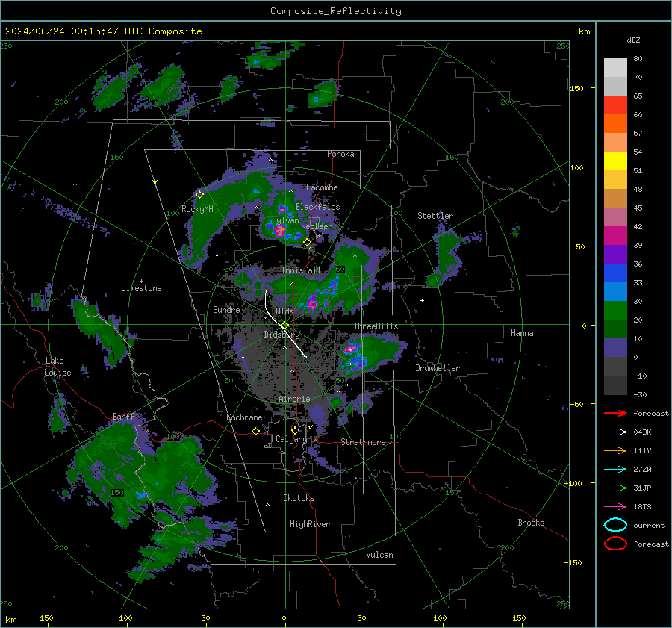The image size is (672, 628).
Task: Click the bright green swatch below 30 dBZ
Action: point(615,310)
